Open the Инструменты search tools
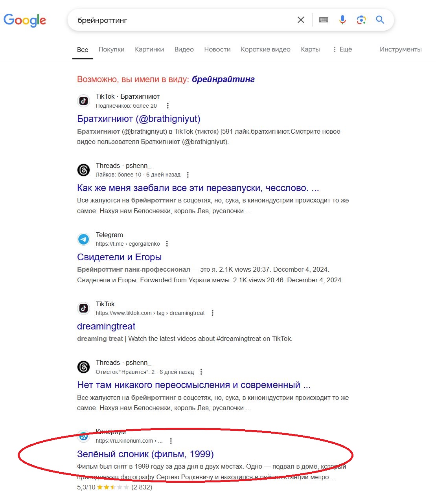 [x=401, y=50]
